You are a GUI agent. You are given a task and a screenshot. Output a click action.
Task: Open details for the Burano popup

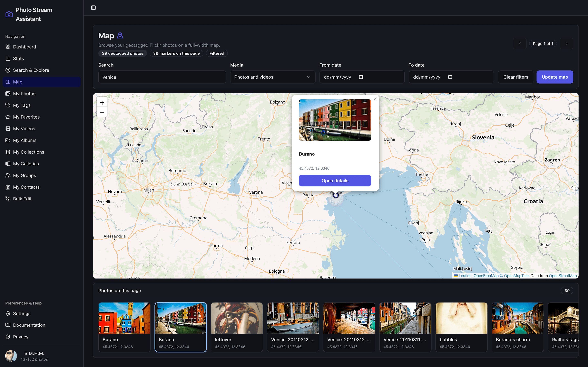click(335, 180)
